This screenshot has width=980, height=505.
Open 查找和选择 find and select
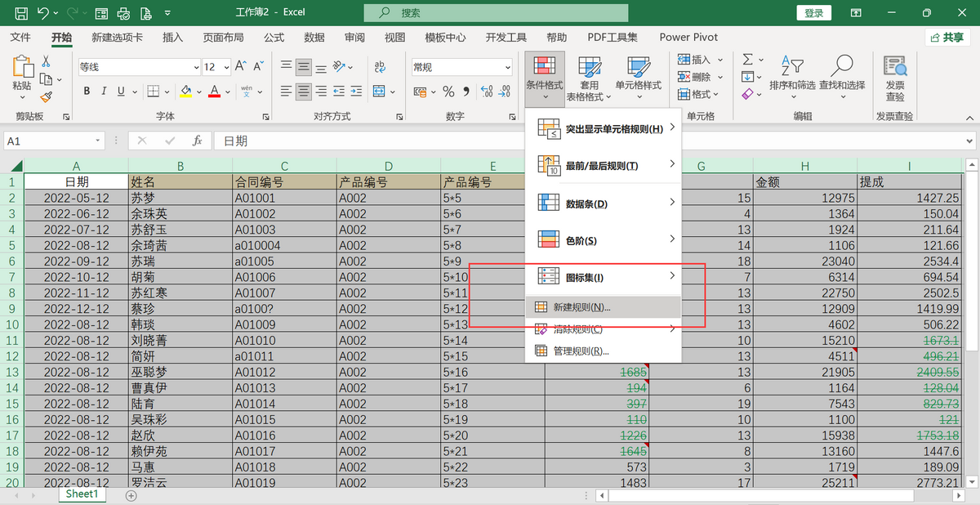point(842,76)
